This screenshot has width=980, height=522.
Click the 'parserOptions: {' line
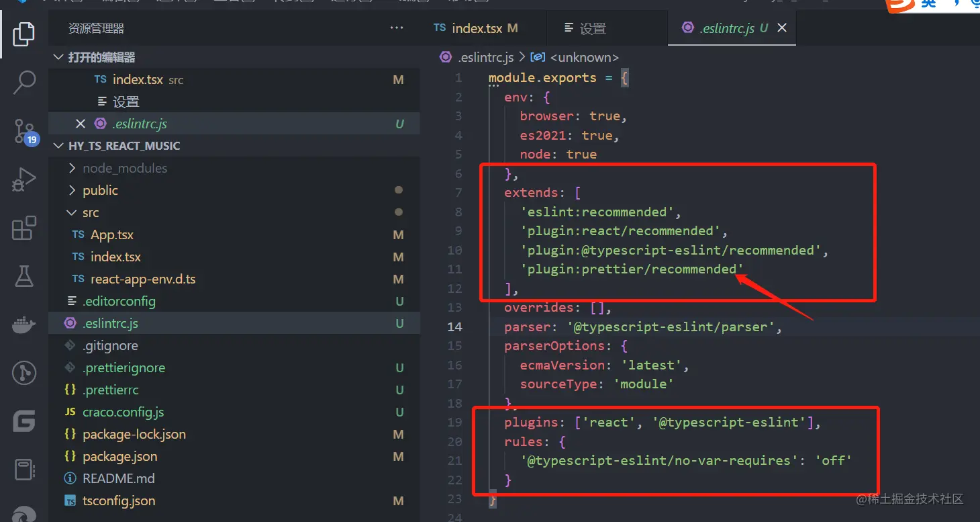coord(566,346)
